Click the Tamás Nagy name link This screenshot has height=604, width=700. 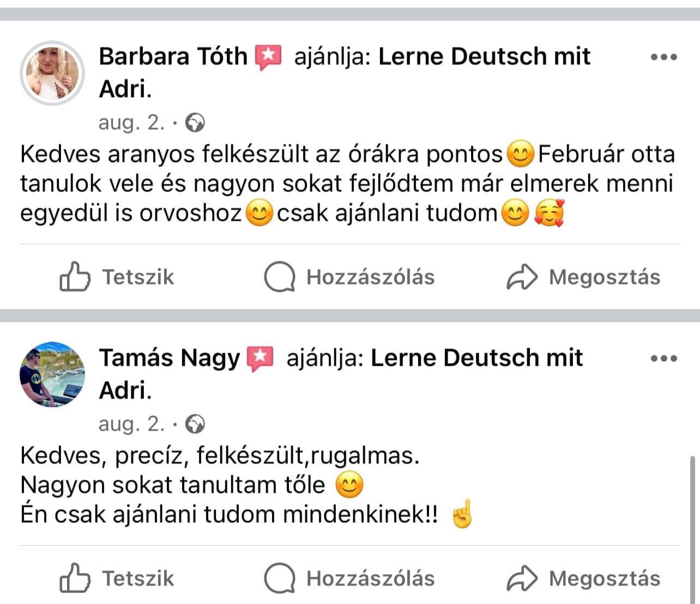click(169, 358)
